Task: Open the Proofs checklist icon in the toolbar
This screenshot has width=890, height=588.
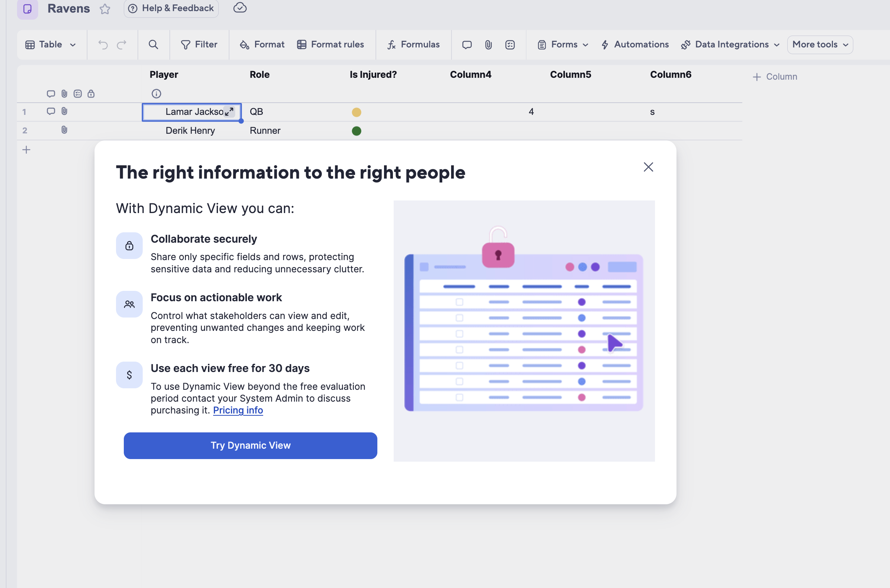Action: [510, 44]
